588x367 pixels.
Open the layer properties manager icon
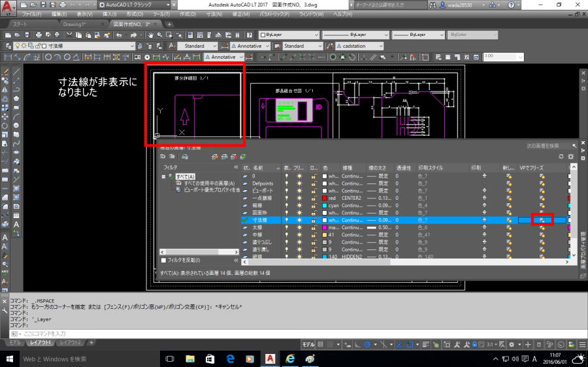pyautogui.click(x=8, y=46)
